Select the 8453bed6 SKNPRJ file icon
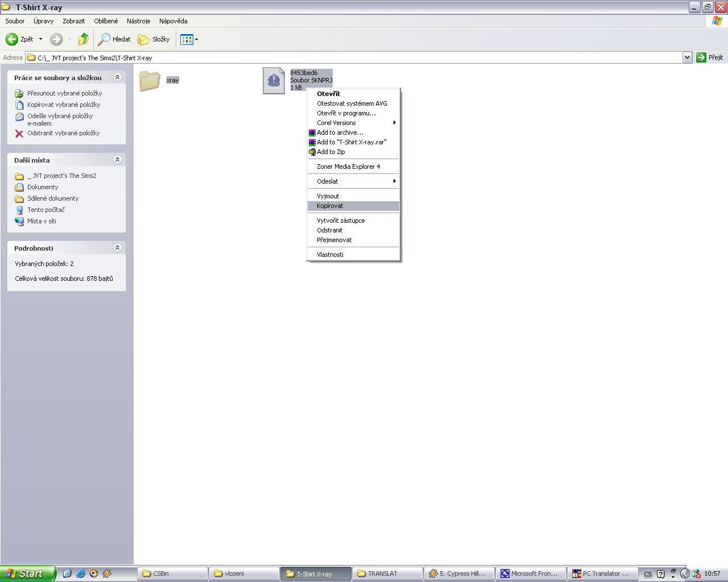 [274, 81]
